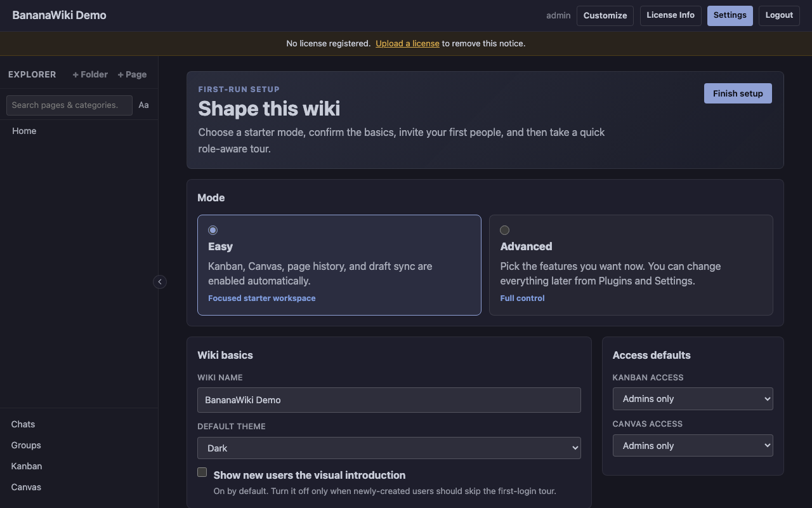Toggle Show new users the visual introduction
The image size is (812, 508).
point(202,472)
